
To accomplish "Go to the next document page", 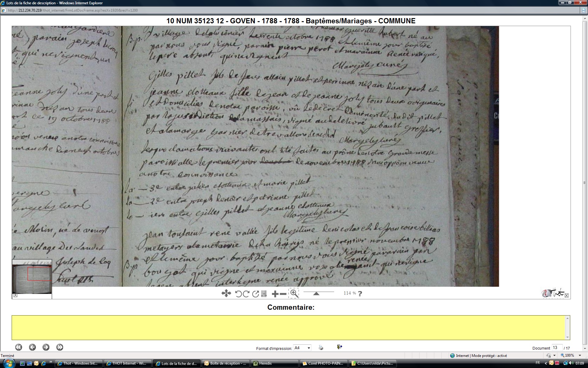I will [46, 347].
